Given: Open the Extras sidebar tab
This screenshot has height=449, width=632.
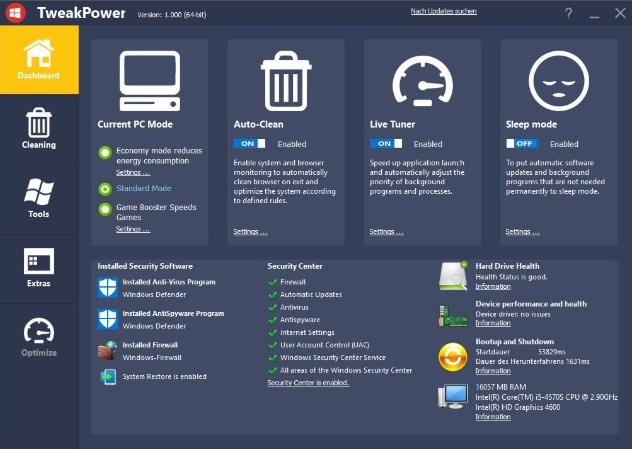Looking at the screenshot, I should coord(39,268).
